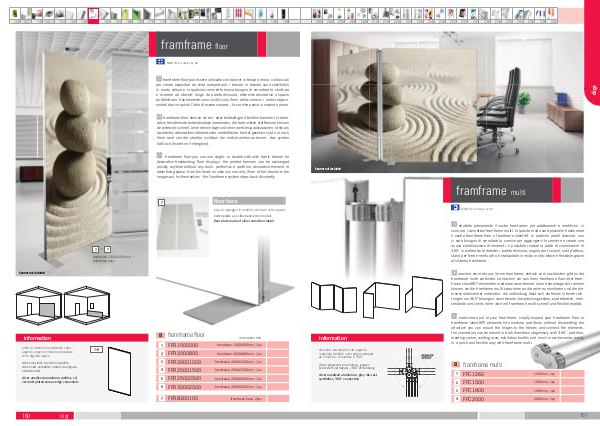
Task: Click the four-panel zigzag configuration drawing
Action: click(x=334, y=298)
